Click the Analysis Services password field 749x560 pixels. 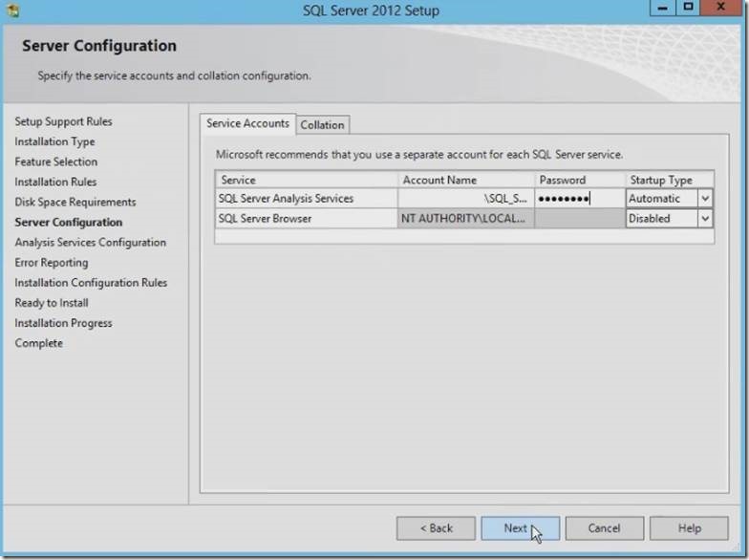click(579, 199)
